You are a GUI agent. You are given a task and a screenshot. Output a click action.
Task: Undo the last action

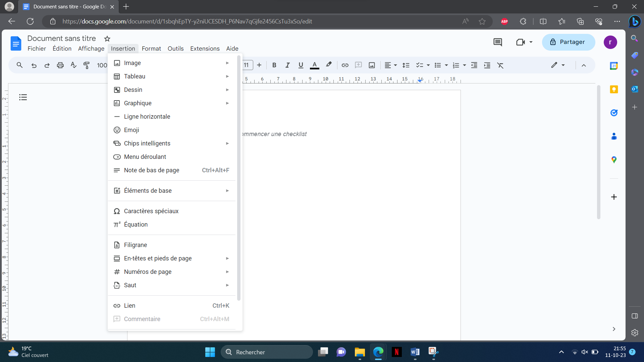click(x=34, y=65)
